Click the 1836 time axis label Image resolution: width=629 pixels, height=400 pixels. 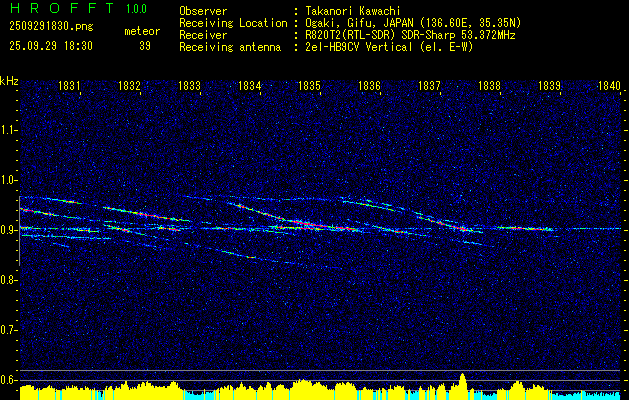pos(369,86)
